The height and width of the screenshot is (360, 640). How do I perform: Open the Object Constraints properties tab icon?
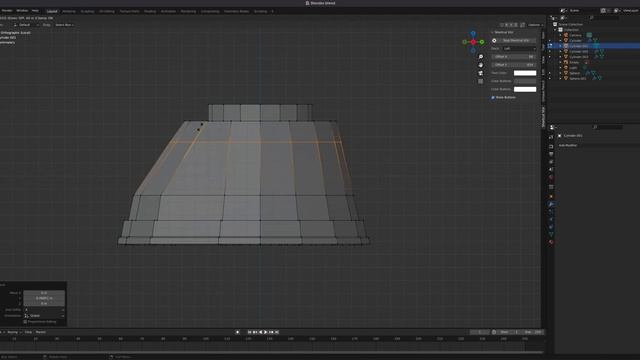[x=551, y=227]
